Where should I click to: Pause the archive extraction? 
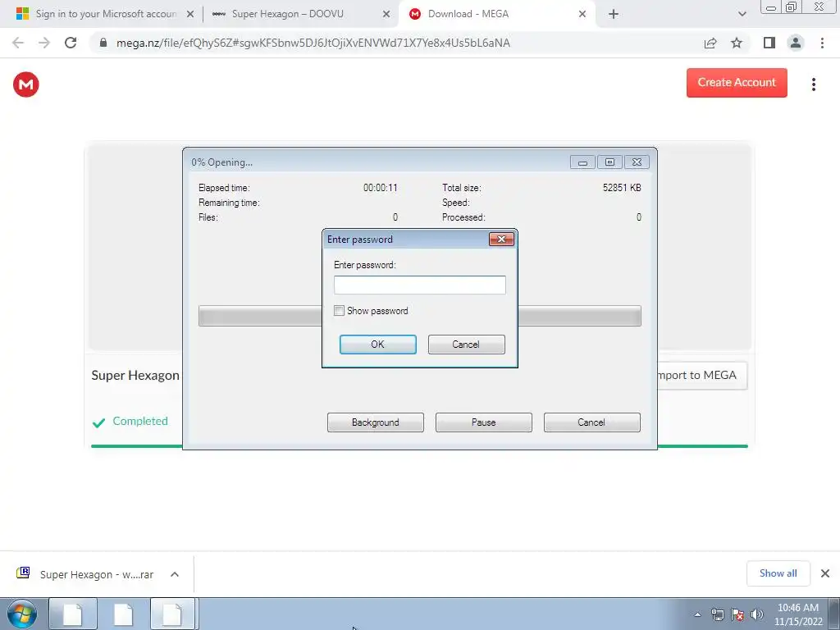484,422
